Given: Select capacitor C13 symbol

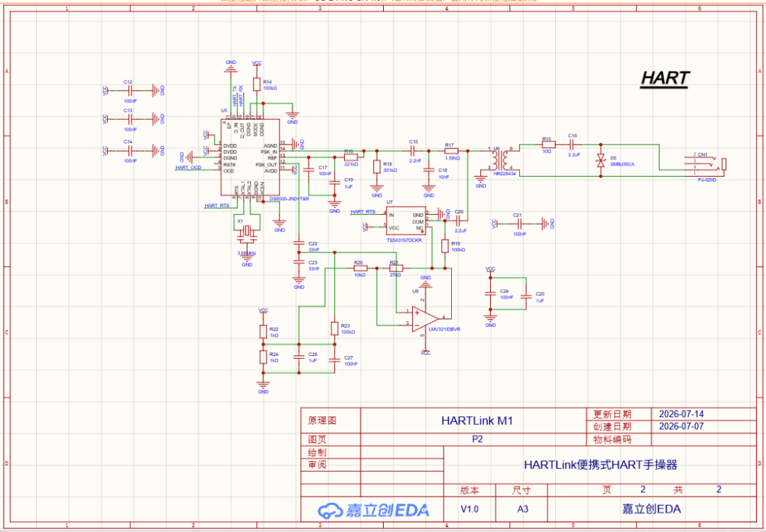Looking at the screenshot, I should click(131, 118).
